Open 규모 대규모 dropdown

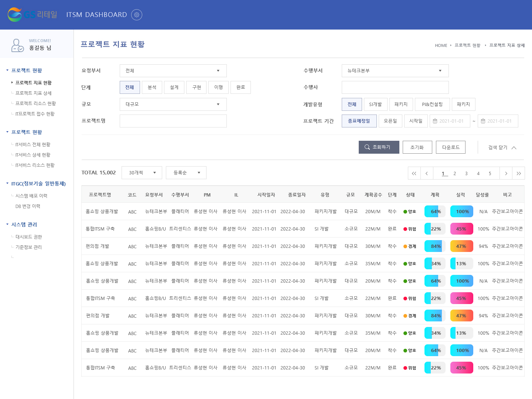click(173, 104)
